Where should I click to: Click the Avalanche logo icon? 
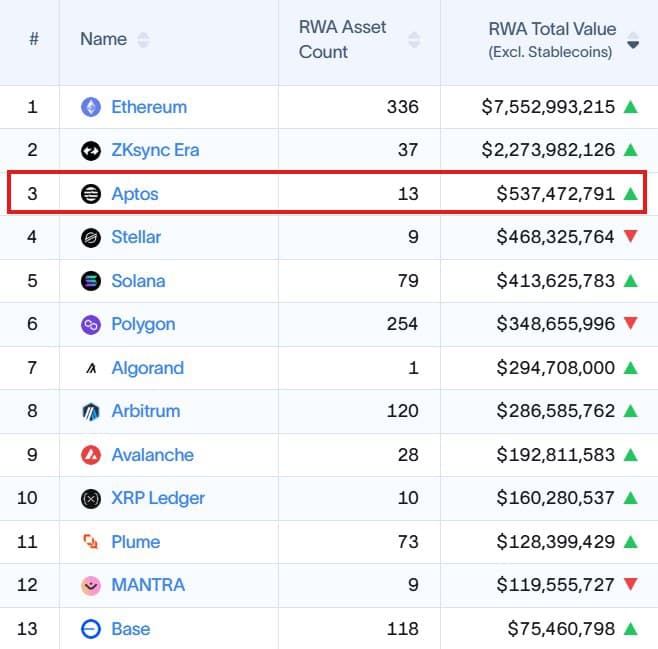coord(91,455)
